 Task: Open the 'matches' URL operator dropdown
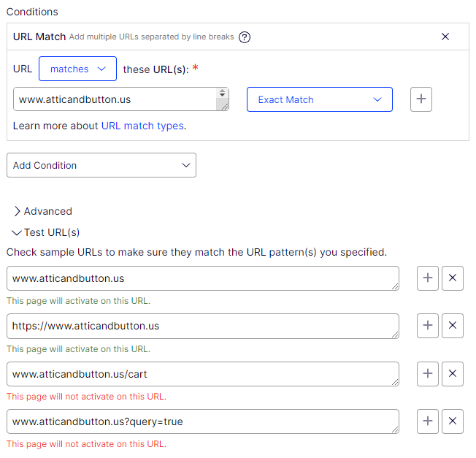coord(77,69)
